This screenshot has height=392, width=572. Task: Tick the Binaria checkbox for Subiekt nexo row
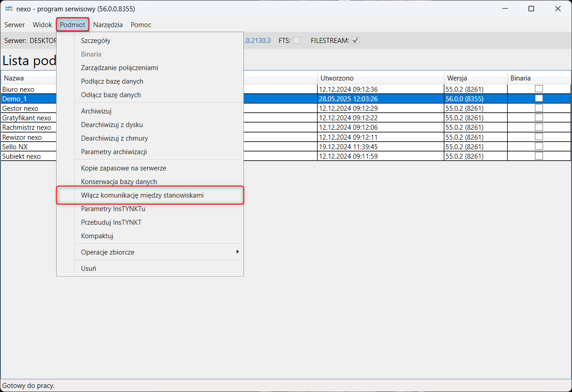click(539, 156)
